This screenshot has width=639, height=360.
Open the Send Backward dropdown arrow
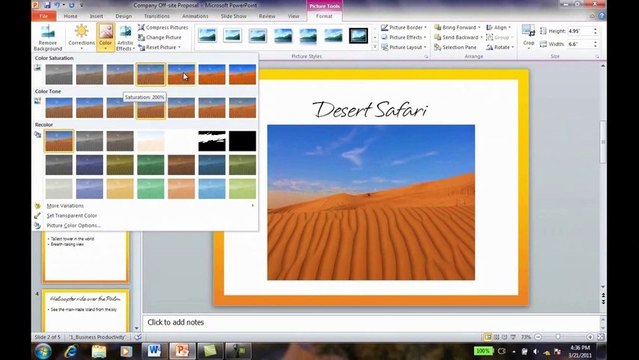pyautogui.click(x=481, y=37)
